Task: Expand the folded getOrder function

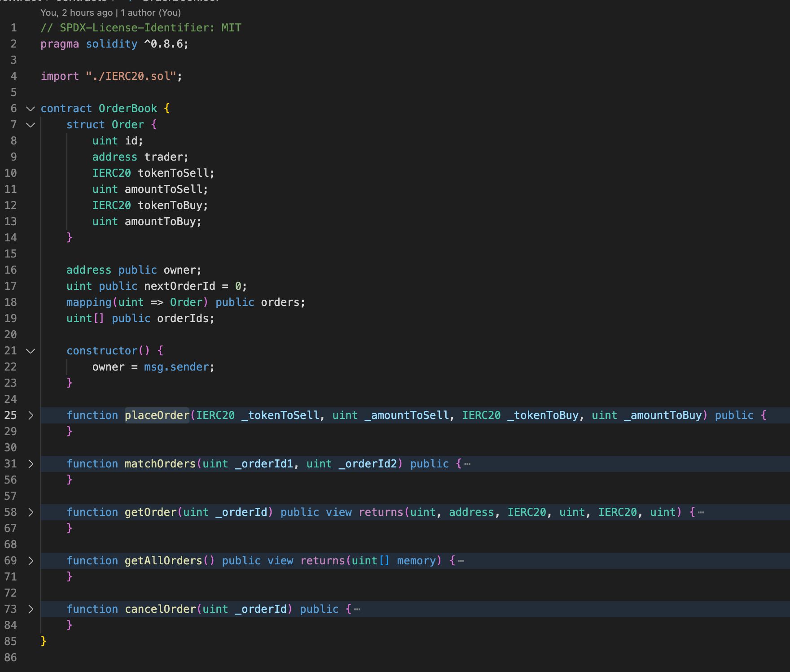Action: 31,512
